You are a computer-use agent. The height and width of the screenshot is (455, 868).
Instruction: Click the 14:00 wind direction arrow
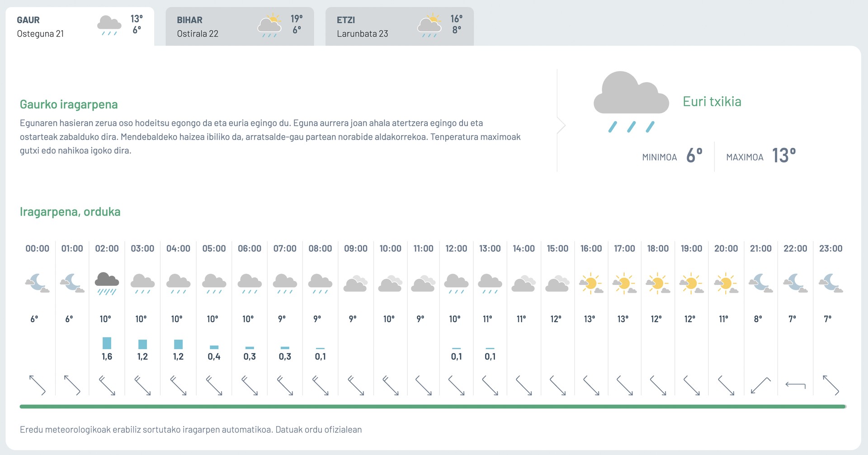(x=524, y=385)
